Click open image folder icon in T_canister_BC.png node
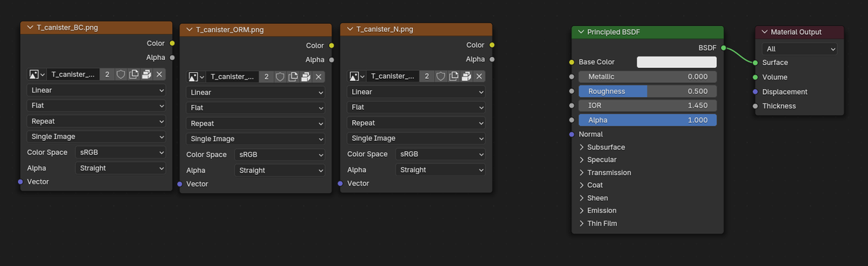Image resolution: width=868 pixels, height=266 pixels. point(146,74)
